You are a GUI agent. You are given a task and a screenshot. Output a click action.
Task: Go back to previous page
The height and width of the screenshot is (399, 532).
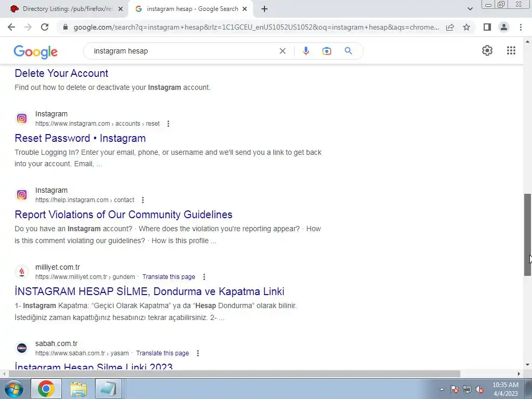tap(11, 27)
